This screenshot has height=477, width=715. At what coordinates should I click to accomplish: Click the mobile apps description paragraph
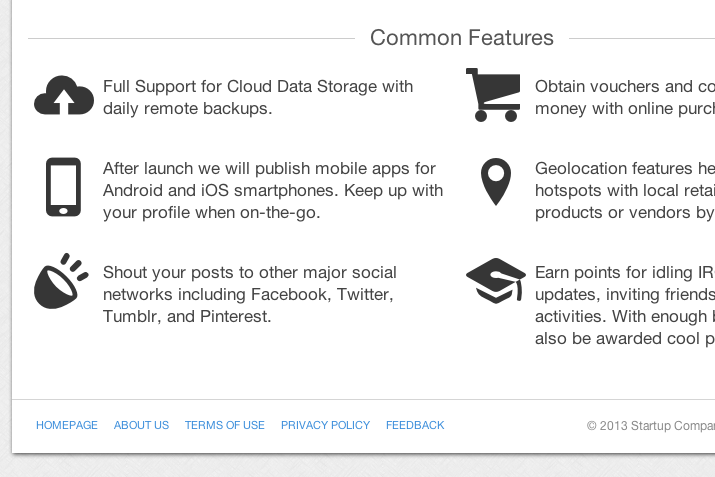[x=273, y=190]
